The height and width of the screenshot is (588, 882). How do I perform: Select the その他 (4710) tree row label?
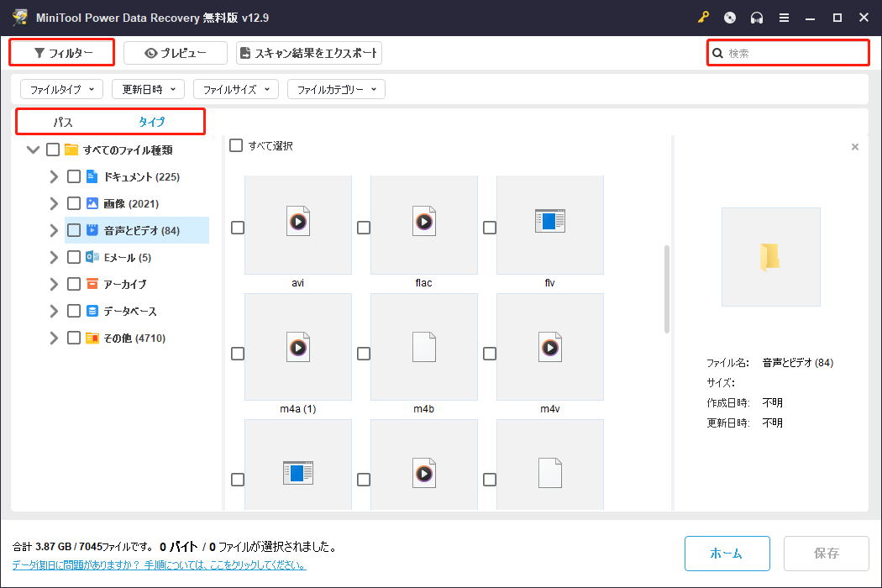click(x=134, y=338)
